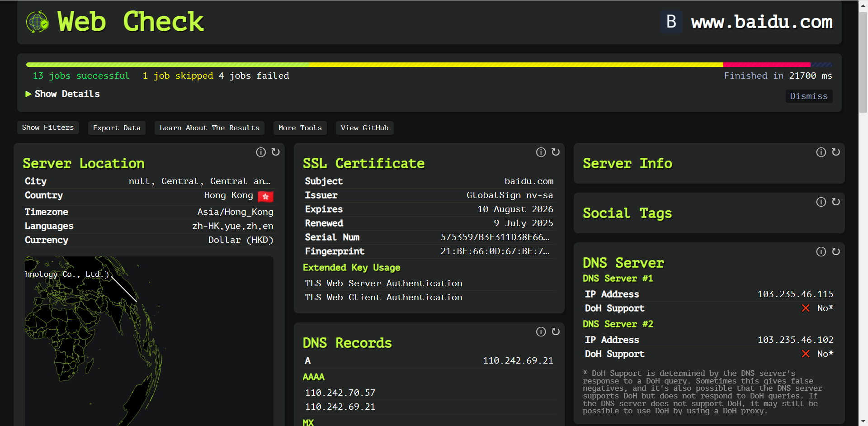
Task: Show info for DNS Records card
Action: point(541,332)
